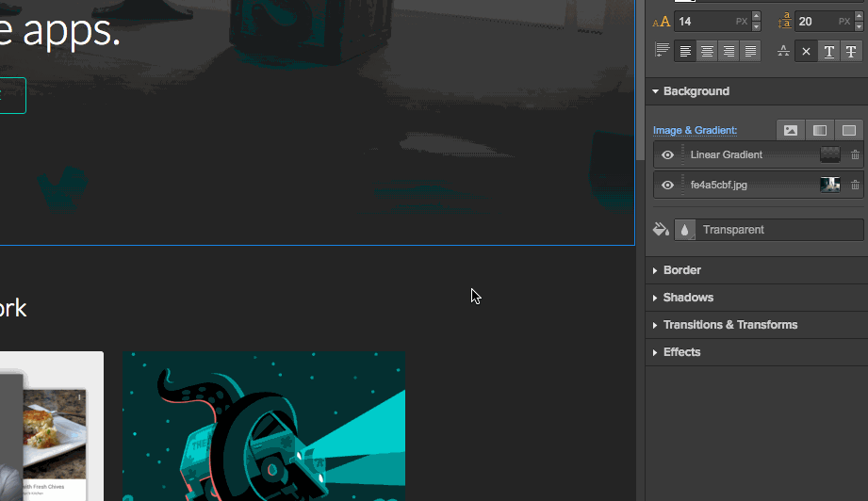Open the background color picker swatch

(685, 230)
